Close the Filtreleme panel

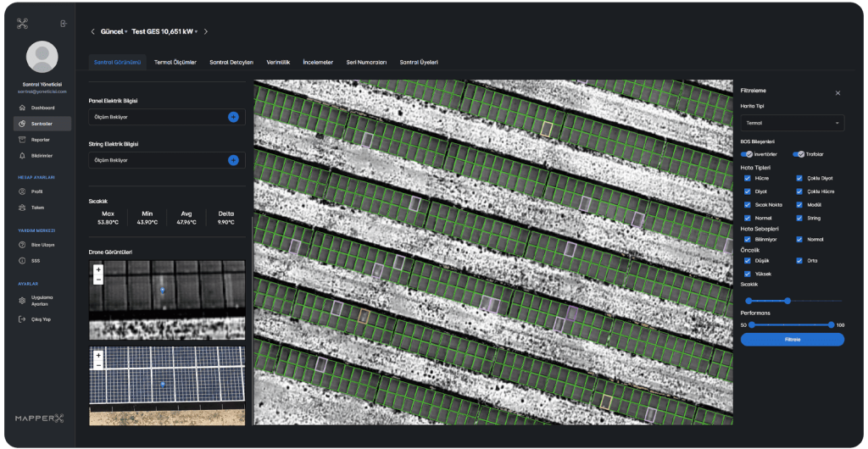point(837,93)
